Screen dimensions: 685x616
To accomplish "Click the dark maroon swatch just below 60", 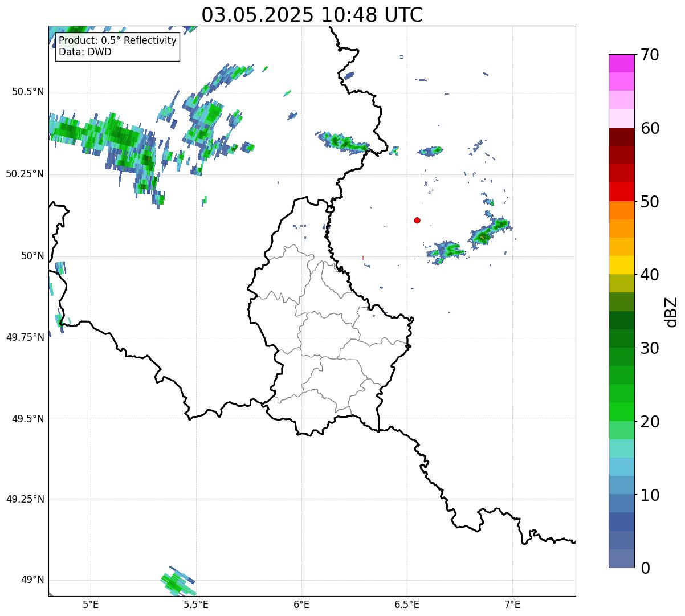I will pos(621,137).
